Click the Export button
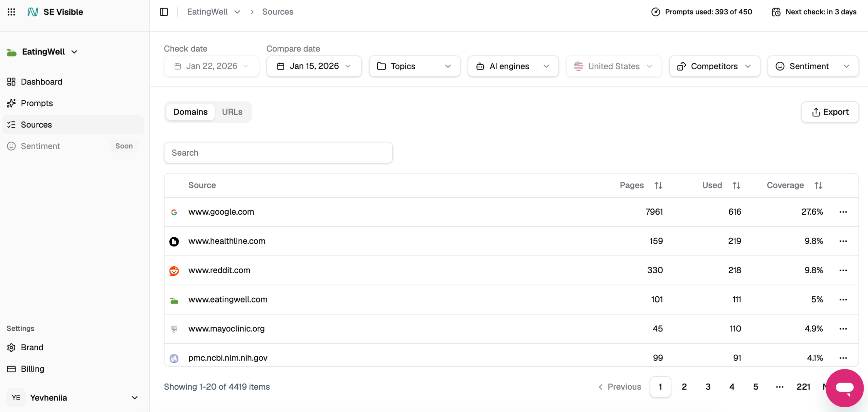The width and height of the screenshot is (868, 412). [830, 112]
